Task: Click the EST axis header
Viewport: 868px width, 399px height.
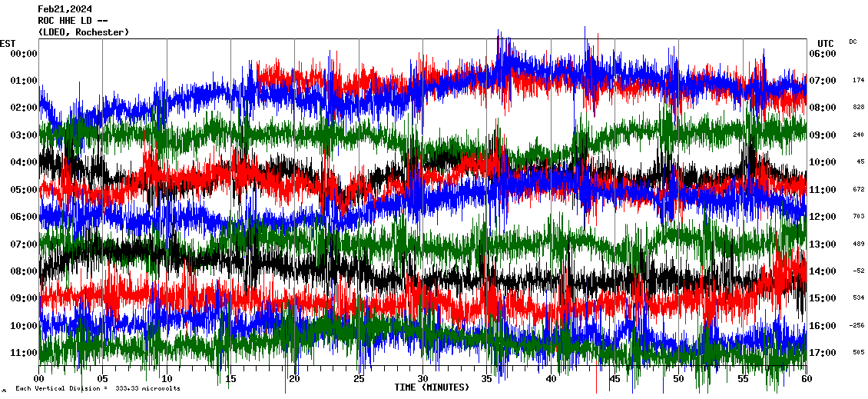Action: tap(8, 43)
